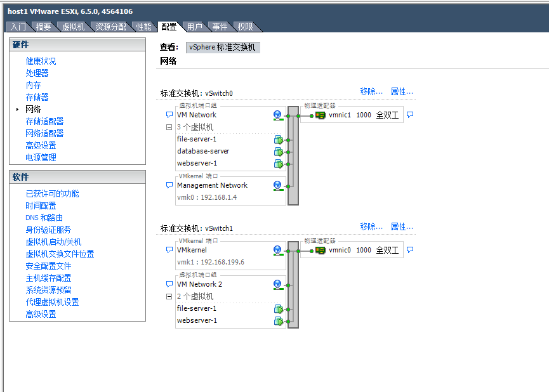Click the vmnic1 network adapter icon
Viewport: 549px width, 392px height.
coord(321,115)
